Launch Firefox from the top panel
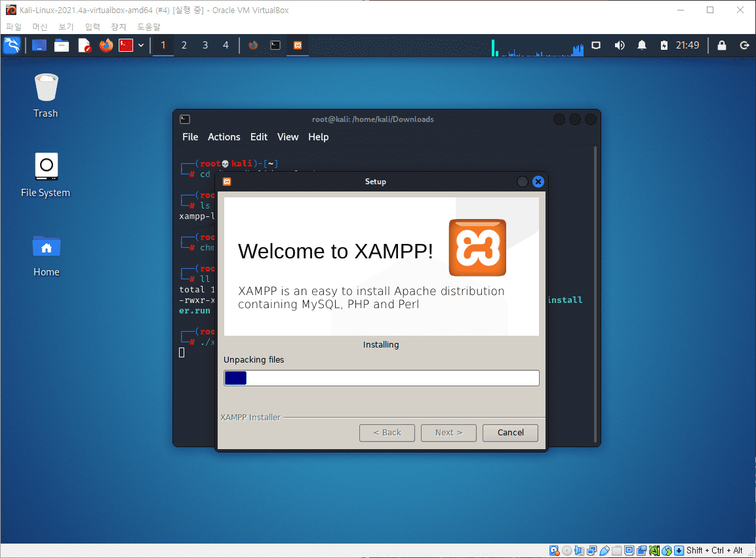 click(x=106, y=45)
